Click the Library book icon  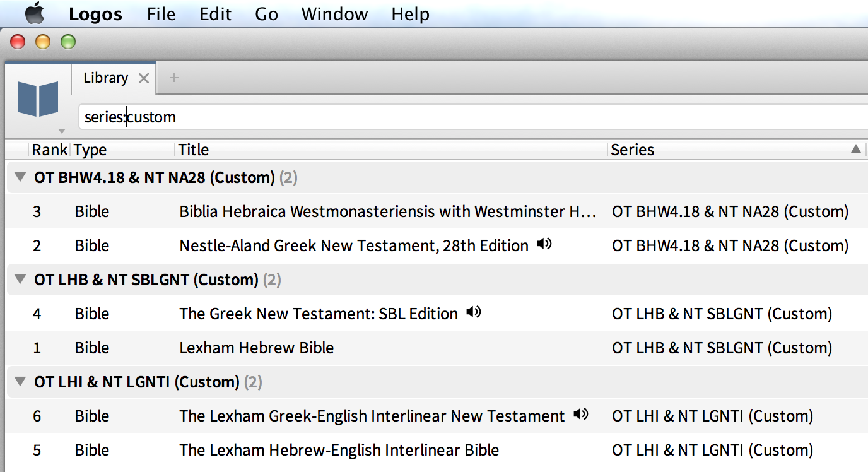pyautogui.click(x=38, y=99)
